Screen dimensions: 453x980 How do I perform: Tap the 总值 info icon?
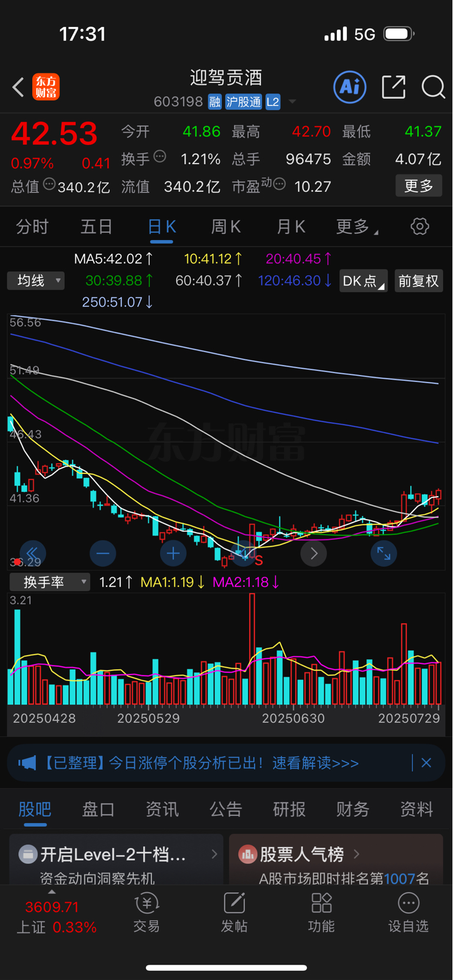pyautogui.click(x=49, y=184)
